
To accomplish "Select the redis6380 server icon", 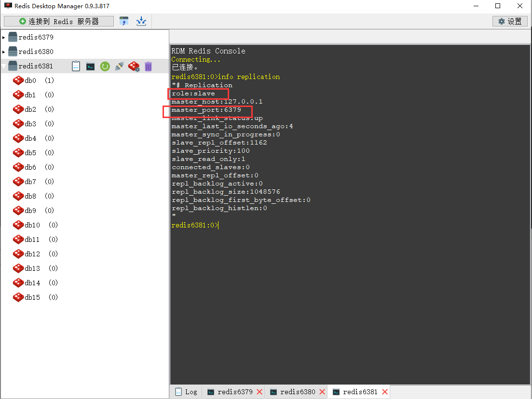I will (x=13, y=52).
